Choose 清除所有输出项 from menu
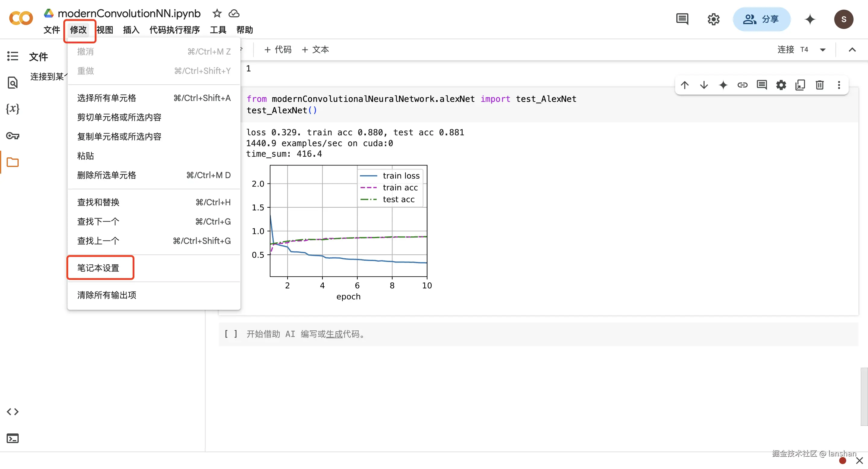Screen dimensions: 868x469 click(x=107, y=295)
